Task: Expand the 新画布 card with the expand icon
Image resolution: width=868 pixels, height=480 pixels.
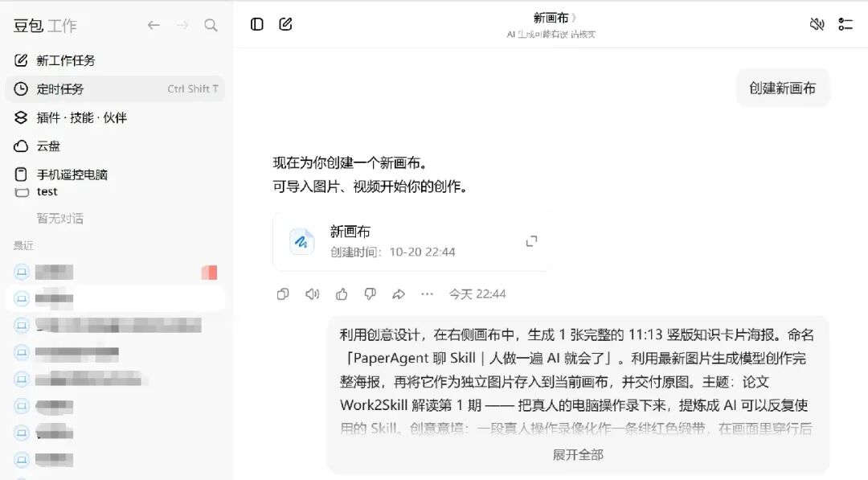Action: [531, 241]
